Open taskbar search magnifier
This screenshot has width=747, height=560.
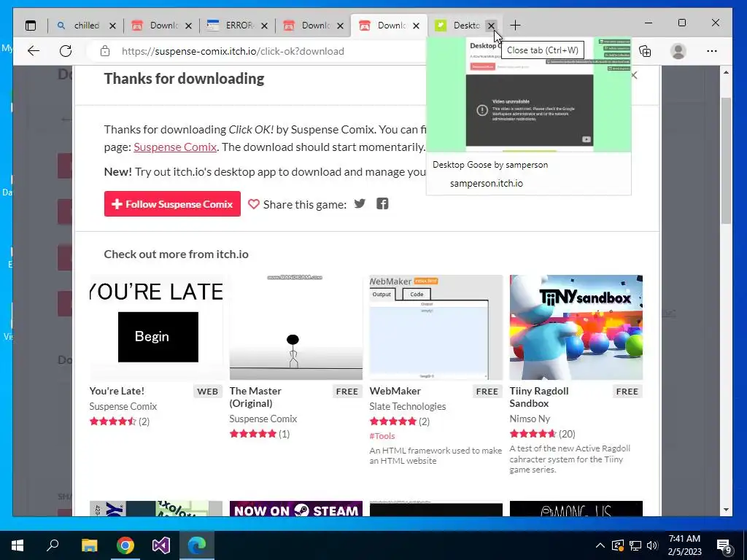[x=53, y=545]
